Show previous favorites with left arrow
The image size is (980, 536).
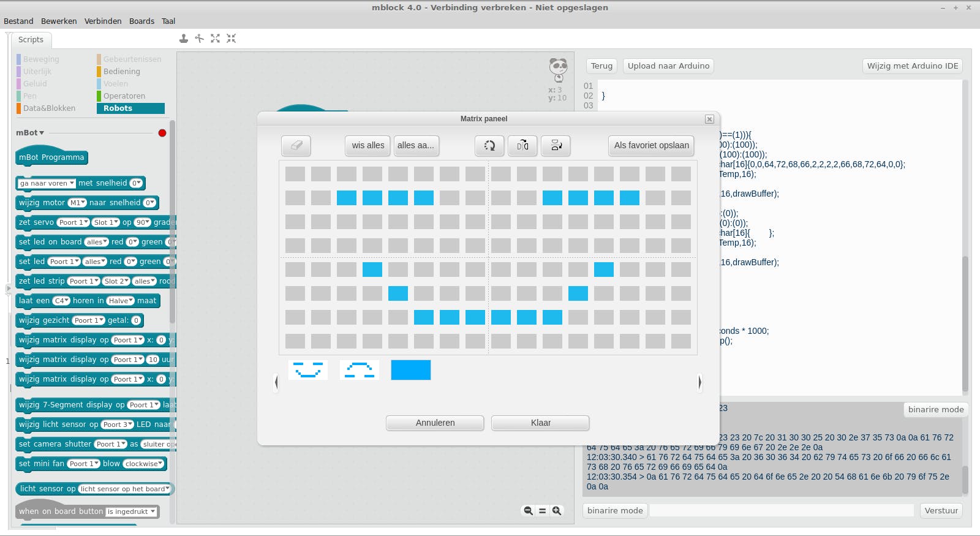point(276,382)
